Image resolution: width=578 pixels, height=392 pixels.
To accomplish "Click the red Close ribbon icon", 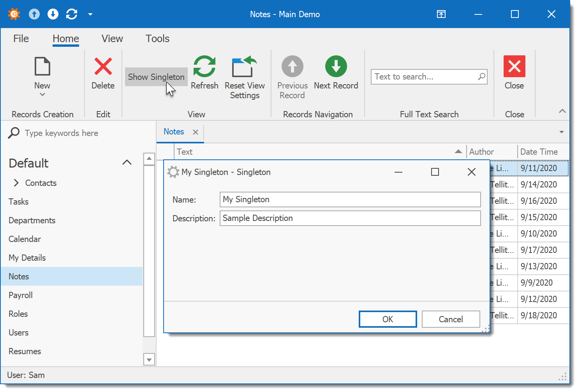I will 514,66.
